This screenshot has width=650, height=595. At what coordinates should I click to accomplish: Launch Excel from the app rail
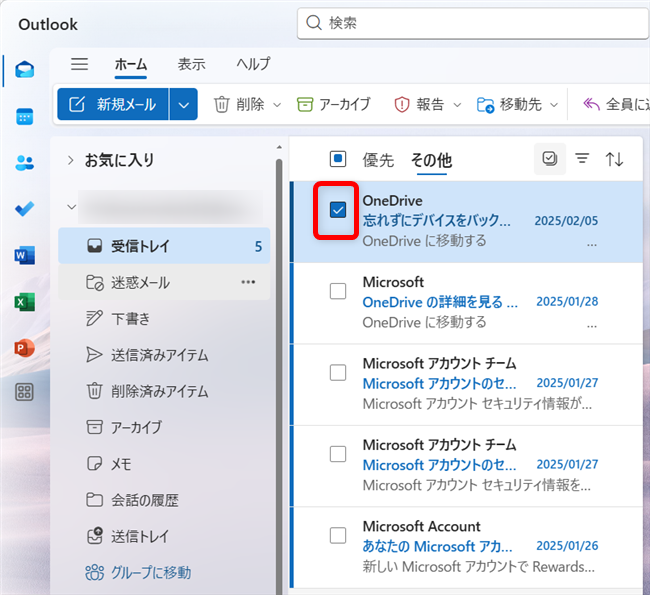(25, 301)
